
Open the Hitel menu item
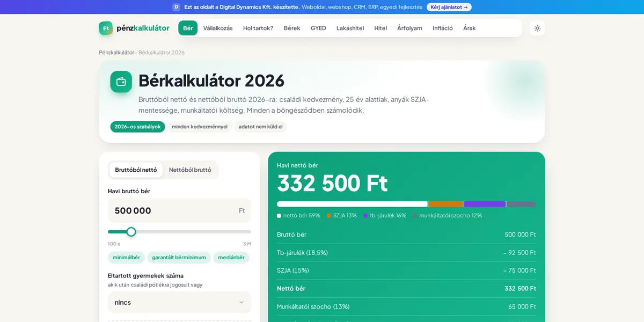pyautogui.click(x=380, y=28)
